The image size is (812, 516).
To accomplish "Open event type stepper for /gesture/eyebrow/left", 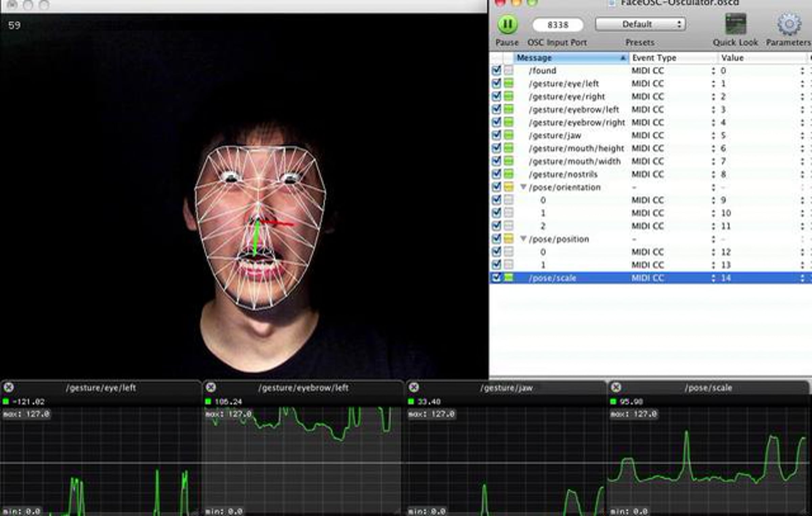I will coord(713,110).
